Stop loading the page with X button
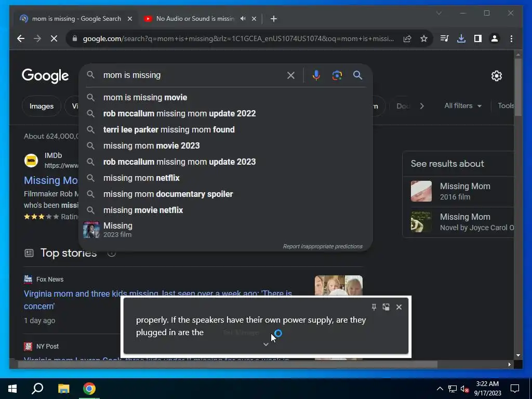Viewport: 532px width, 399px height. point(54,38)
